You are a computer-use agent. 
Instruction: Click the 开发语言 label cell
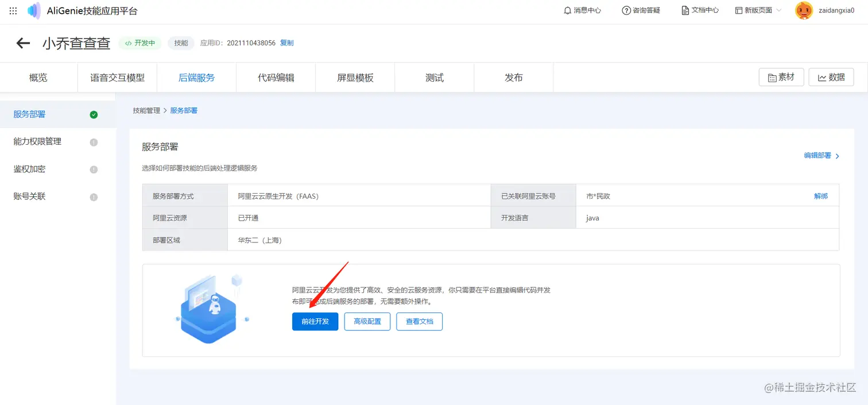(x=533, y=218)
